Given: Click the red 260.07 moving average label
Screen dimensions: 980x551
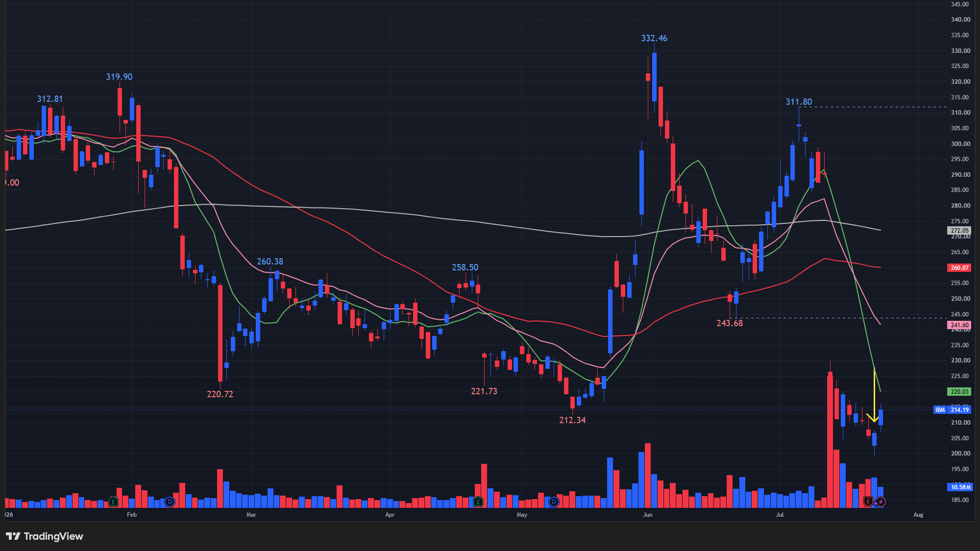Looking at the screenshot, I should tap(959, 268).
